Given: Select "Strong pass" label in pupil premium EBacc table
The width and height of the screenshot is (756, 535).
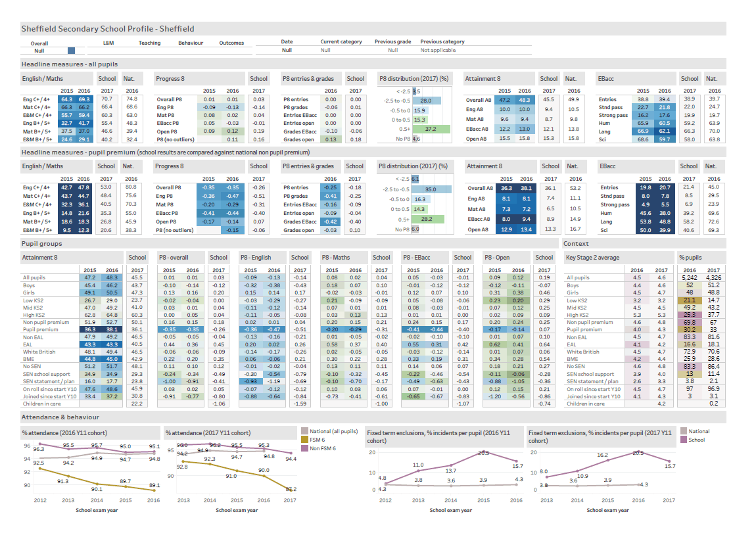Looking at the screenshot, I should point(615,204).
